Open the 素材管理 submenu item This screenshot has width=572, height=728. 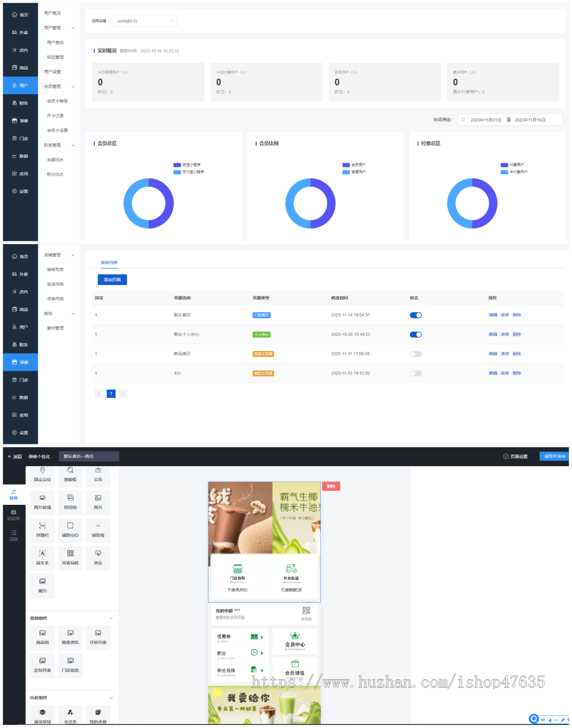pos(55,328)
